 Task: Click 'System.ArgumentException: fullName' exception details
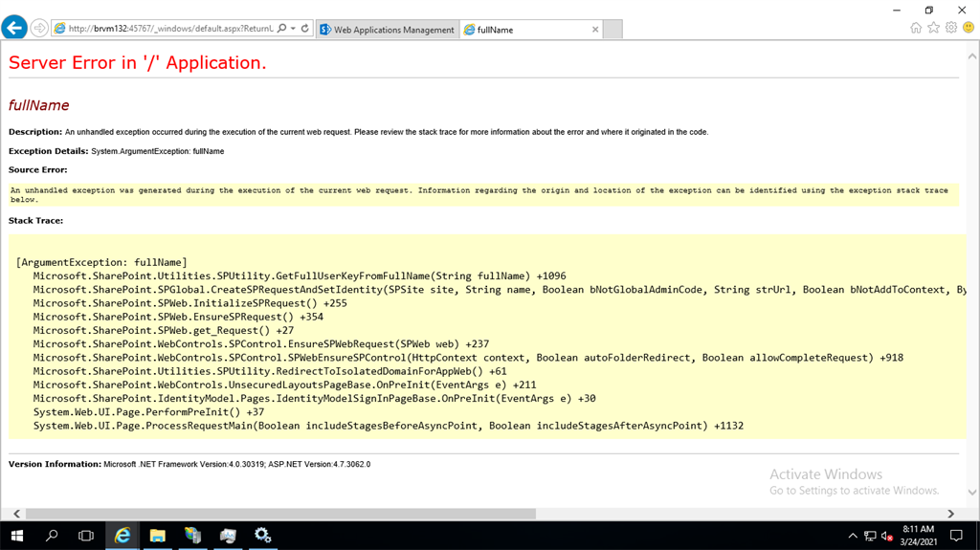pyautogui.click(x=158, y=151)
